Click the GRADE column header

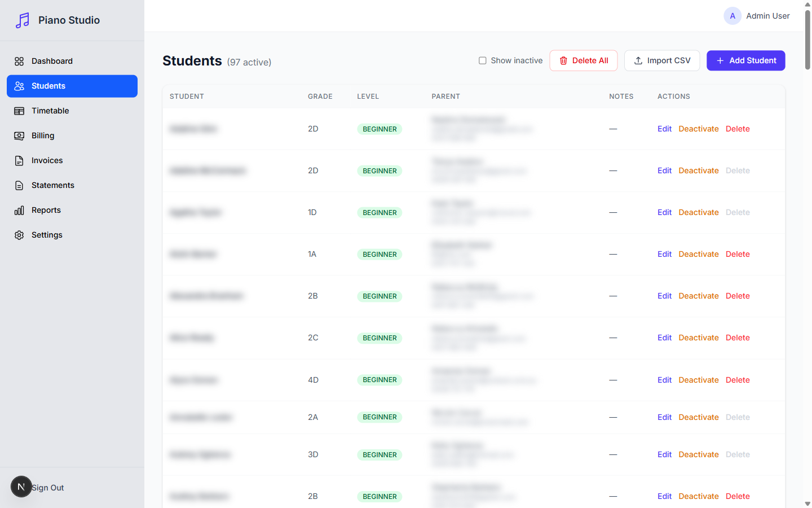pos(320,97)
